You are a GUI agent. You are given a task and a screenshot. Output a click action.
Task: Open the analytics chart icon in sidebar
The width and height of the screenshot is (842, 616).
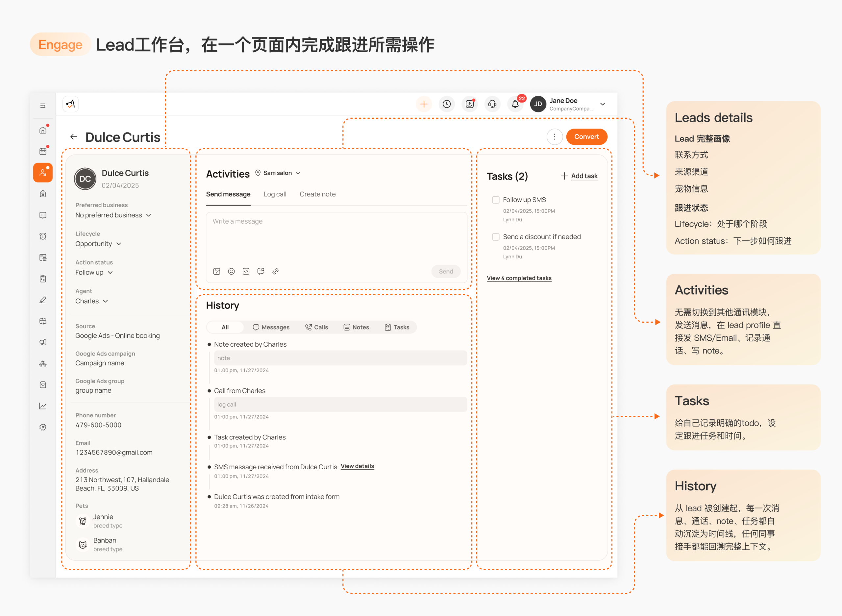point(43,406)
